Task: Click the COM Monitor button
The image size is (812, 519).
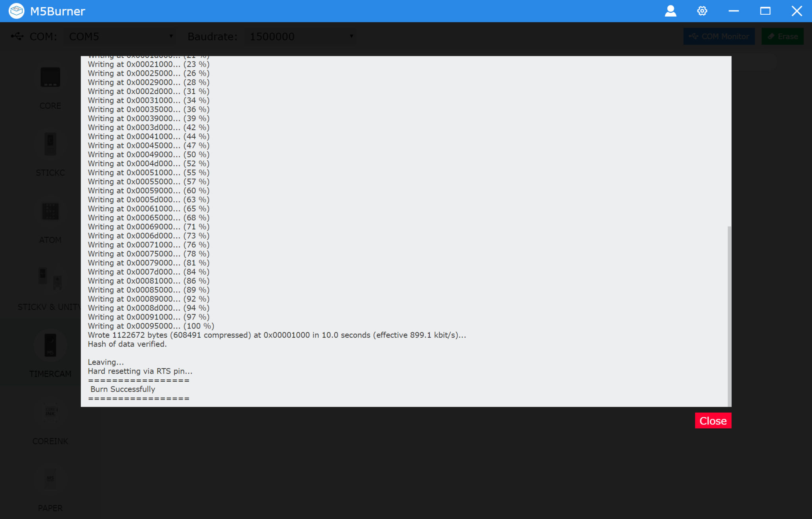Action: (719, 37)
